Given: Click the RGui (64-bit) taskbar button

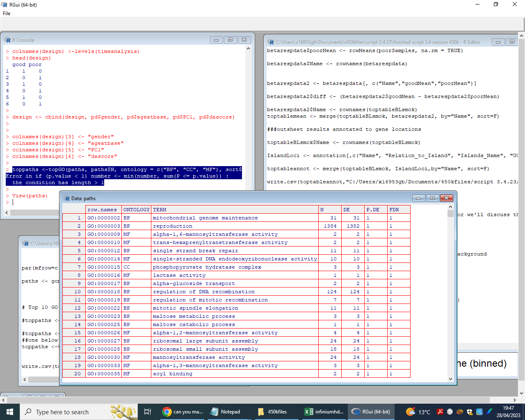Looking at the screenshot, I should (x=372, y=412).
